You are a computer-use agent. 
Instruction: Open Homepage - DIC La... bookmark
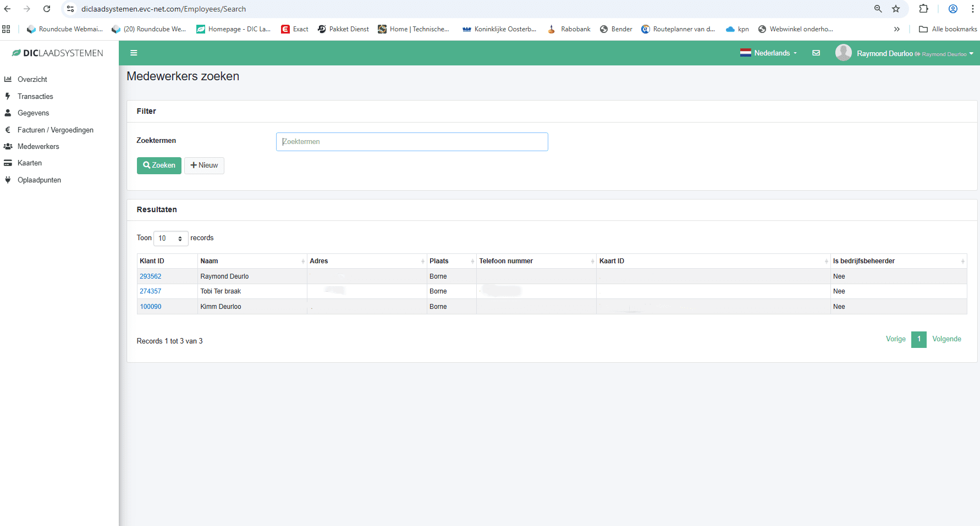point(234,29)
